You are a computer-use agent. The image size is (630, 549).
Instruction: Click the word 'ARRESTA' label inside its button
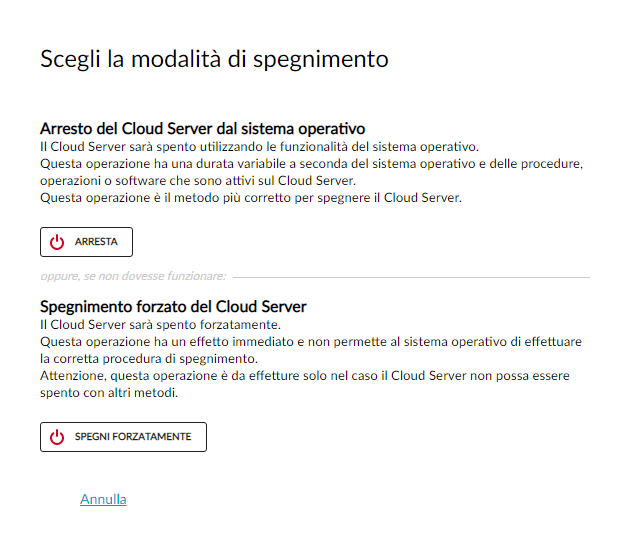[x=96, y=242]
